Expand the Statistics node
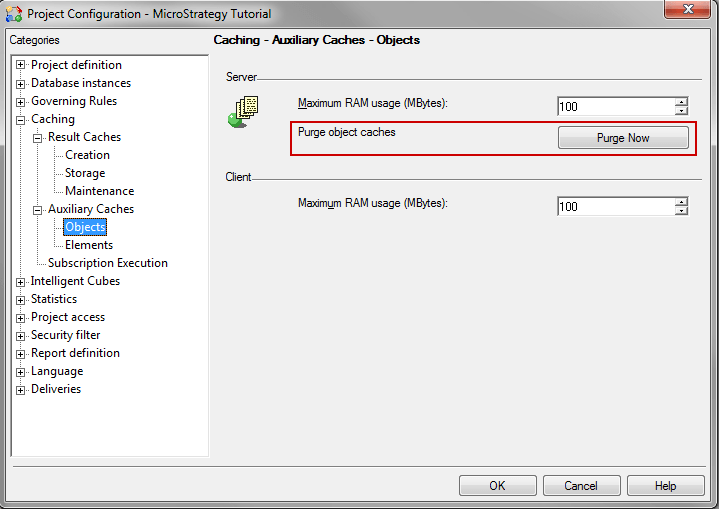The width and height of the screenshot is (719, 509). click(x=20, y=300)
